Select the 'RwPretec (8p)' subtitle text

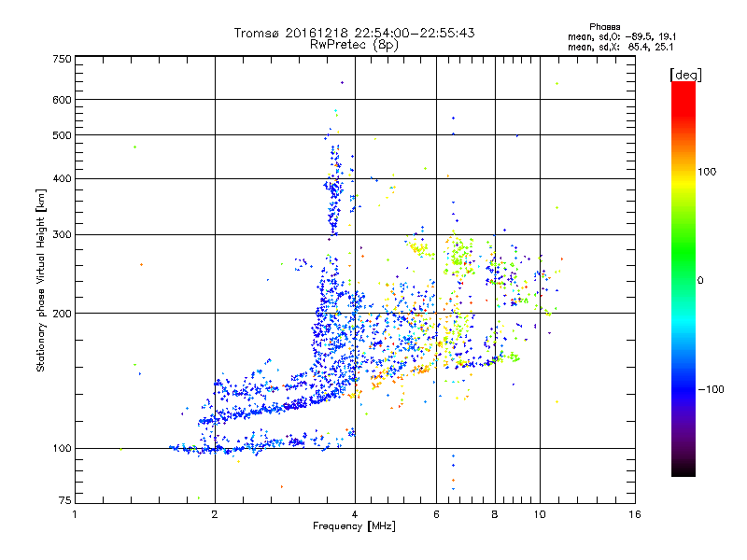[354, 45]
